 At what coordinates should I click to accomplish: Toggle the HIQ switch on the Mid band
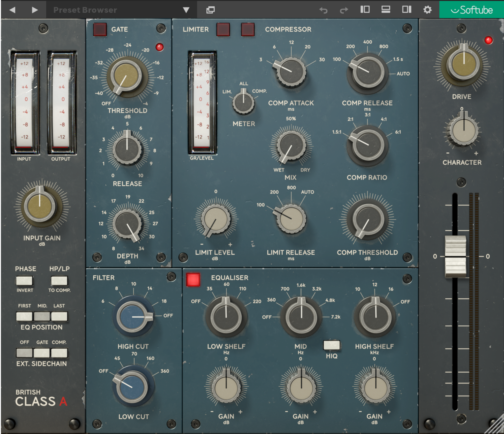point(331,345)
